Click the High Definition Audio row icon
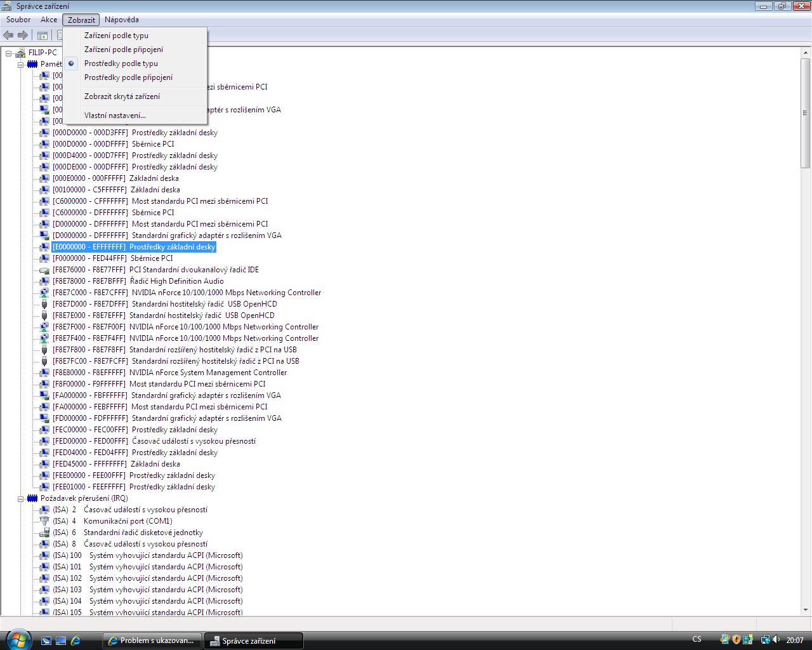This screenshot has width=812, height=650. (44, 281)
